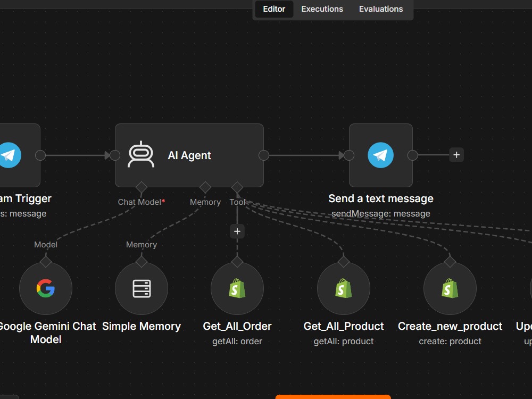This screenshot has width=532, height=399.
Task: Click the create: product subtitle
Action: coord(450,342)
